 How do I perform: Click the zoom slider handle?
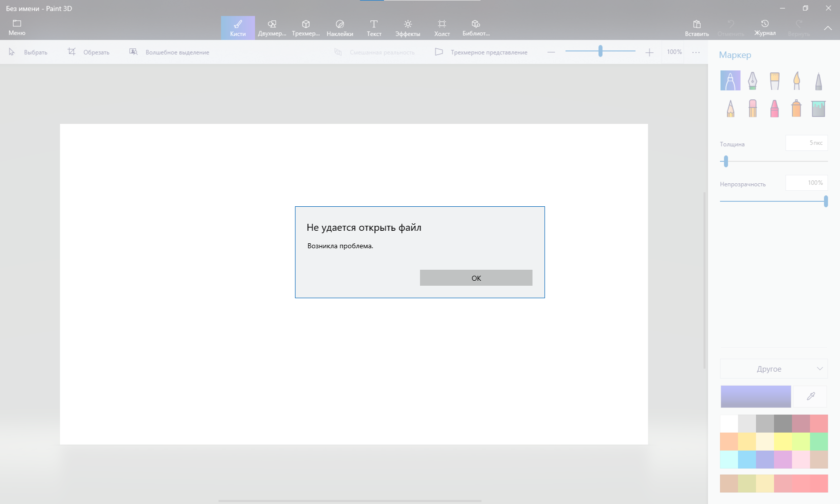(600, 51)
